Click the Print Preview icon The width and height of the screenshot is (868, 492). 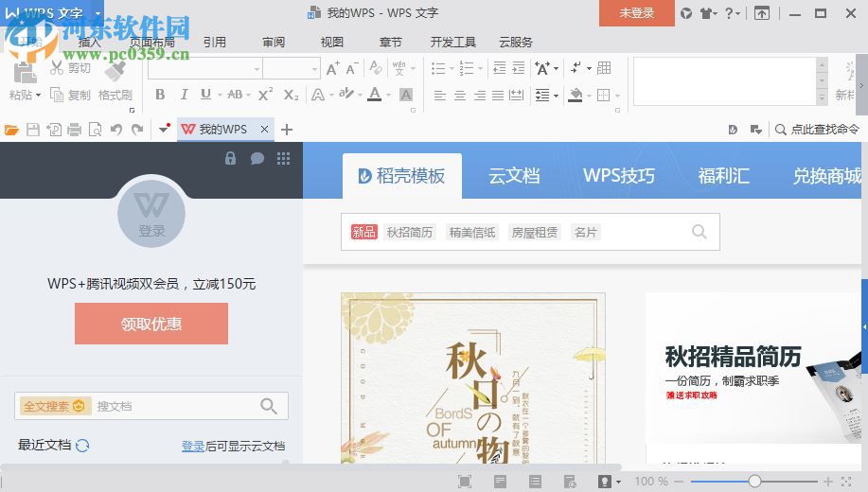tap(96, 130)
